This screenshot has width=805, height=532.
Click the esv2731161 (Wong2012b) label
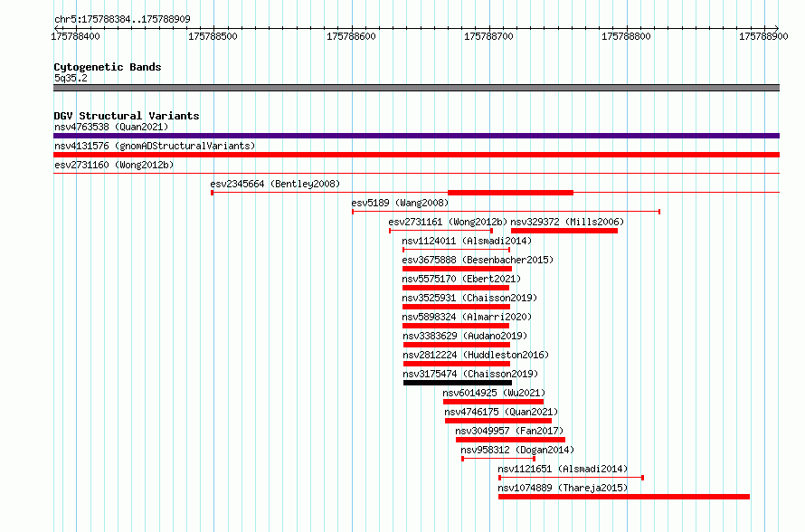click(448, 222)
